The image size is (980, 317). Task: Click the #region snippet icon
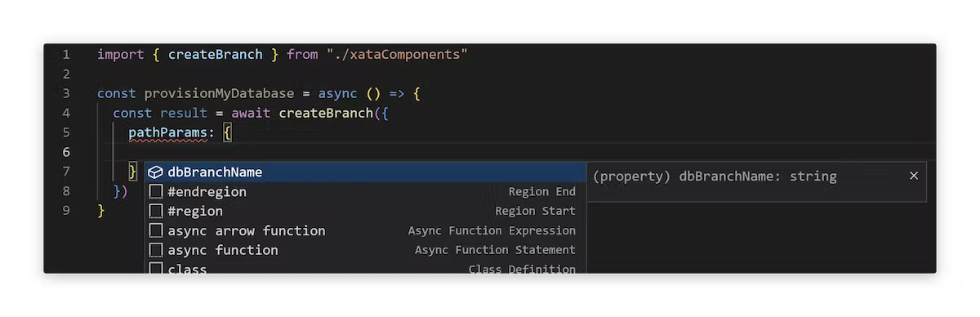[x=155, y=212]
